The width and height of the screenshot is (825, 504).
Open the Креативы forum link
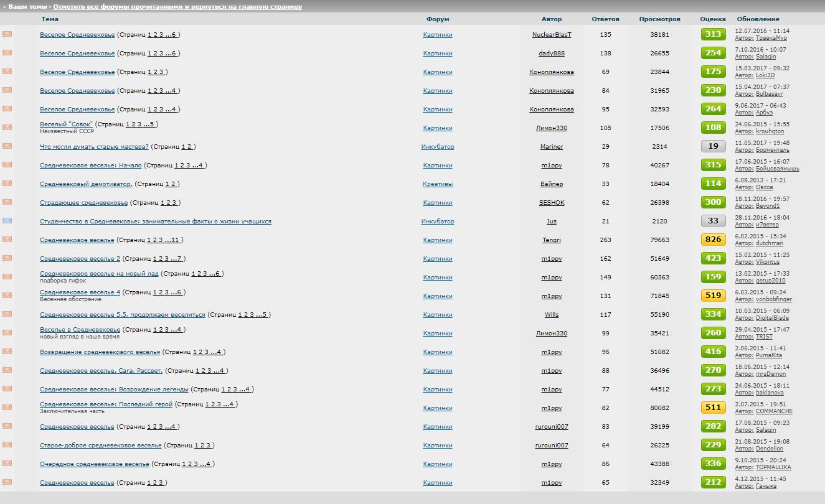tap(437, 184)
